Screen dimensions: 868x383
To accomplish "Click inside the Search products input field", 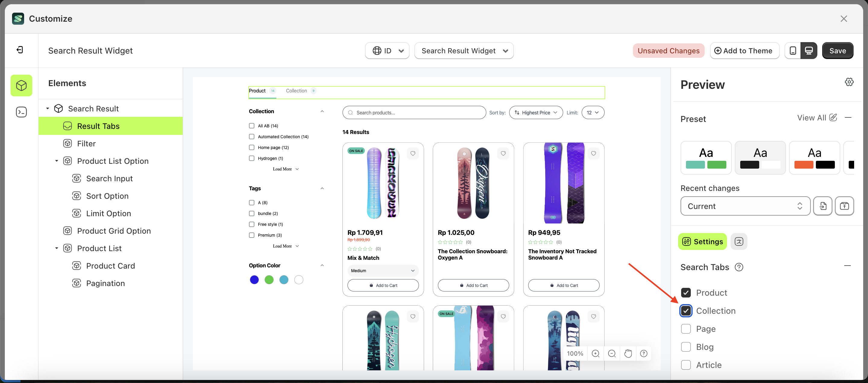I will (414, 112).
